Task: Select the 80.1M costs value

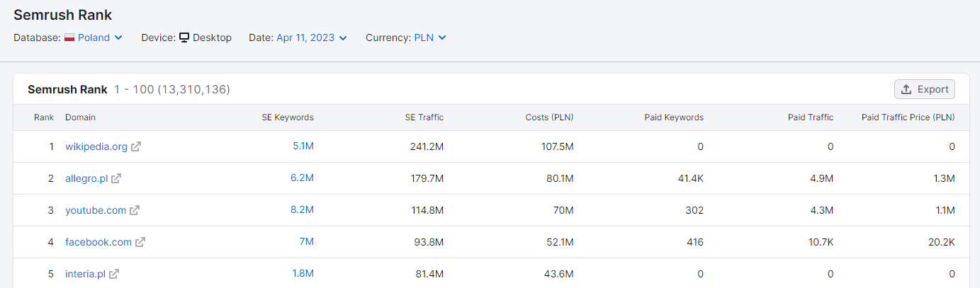Action: click(560, 178)
